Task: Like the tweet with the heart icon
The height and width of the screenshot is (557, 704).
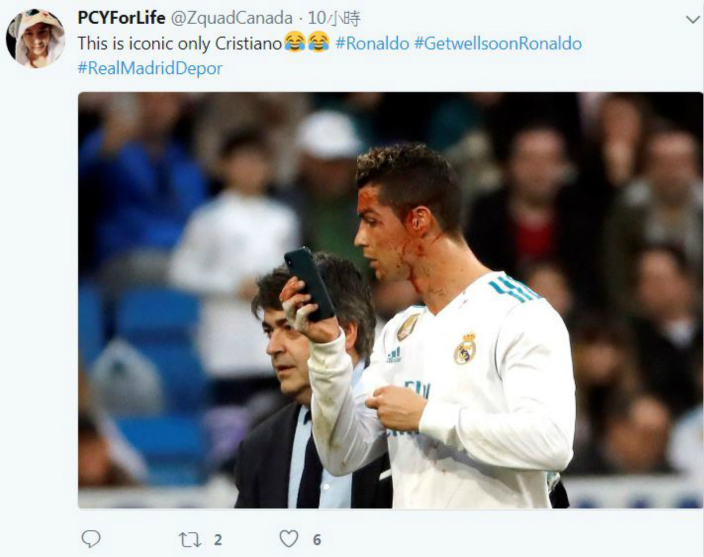Action: pos(289,539)
